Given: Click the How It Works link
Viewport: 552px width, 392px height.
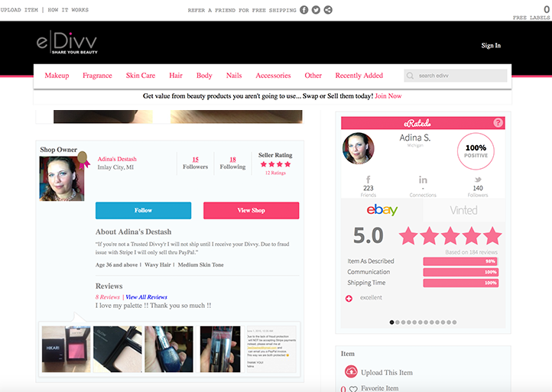Looking at the screenshot, I should point(68,10).
